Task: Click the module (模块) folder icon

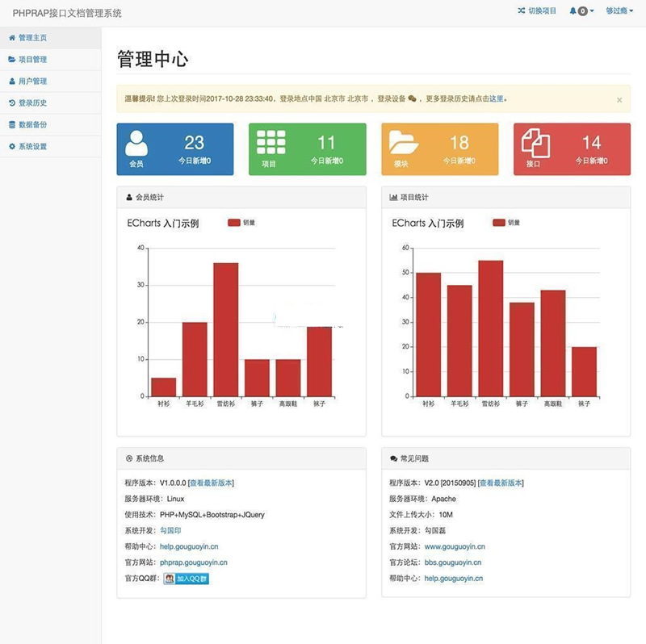Action: click(x=404, y=143)
